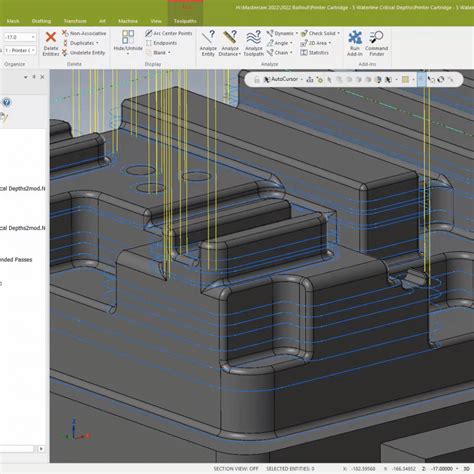The width and height of the screenshot is (474, 474).
Task: Toggle Endpoints display option
Action: (161, 43)
